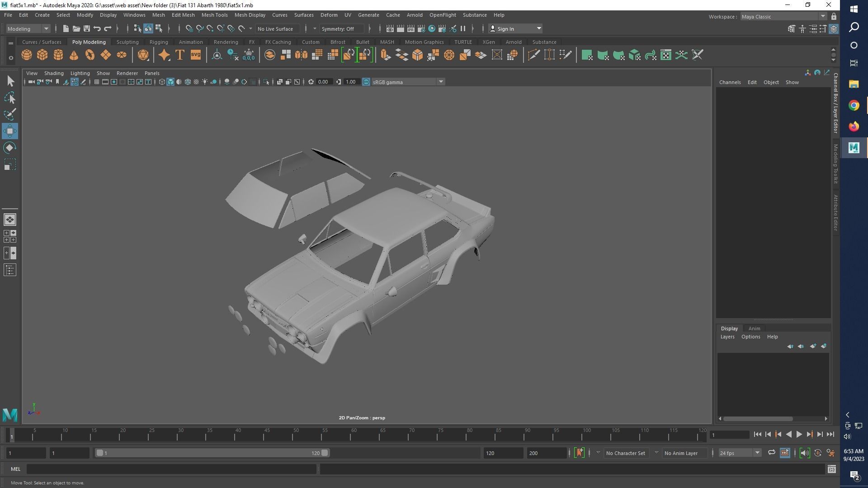The image size is (868, 488).
Task: Click Layers in the Layer Editor
Action: [x=727, y=337]
